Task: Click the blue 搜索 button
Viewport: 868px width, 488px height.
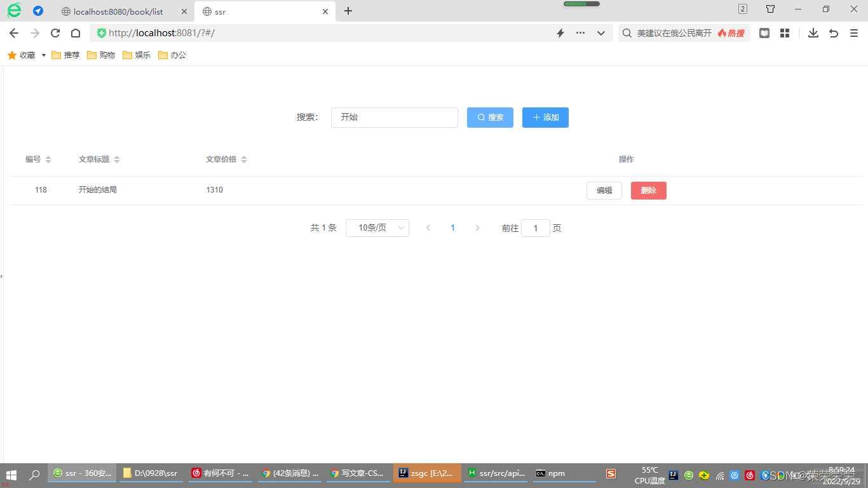Action: [490, 118]
